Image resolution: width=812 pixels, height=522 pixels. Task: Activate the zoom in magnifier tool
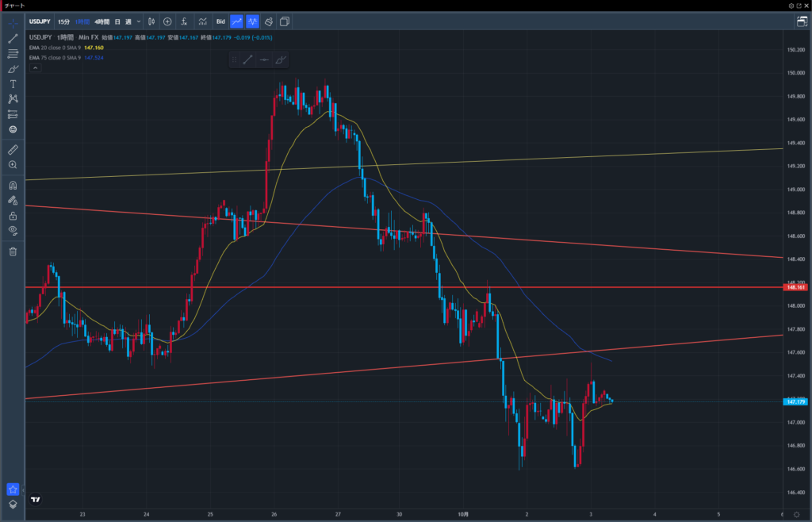pos(13,164)
